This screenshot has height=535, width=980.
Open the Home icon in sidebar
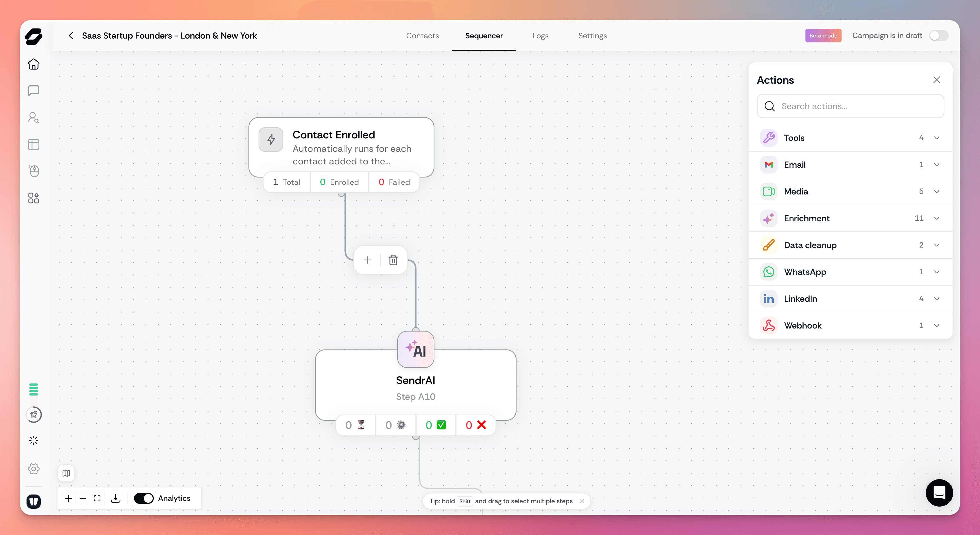point(33,64)
